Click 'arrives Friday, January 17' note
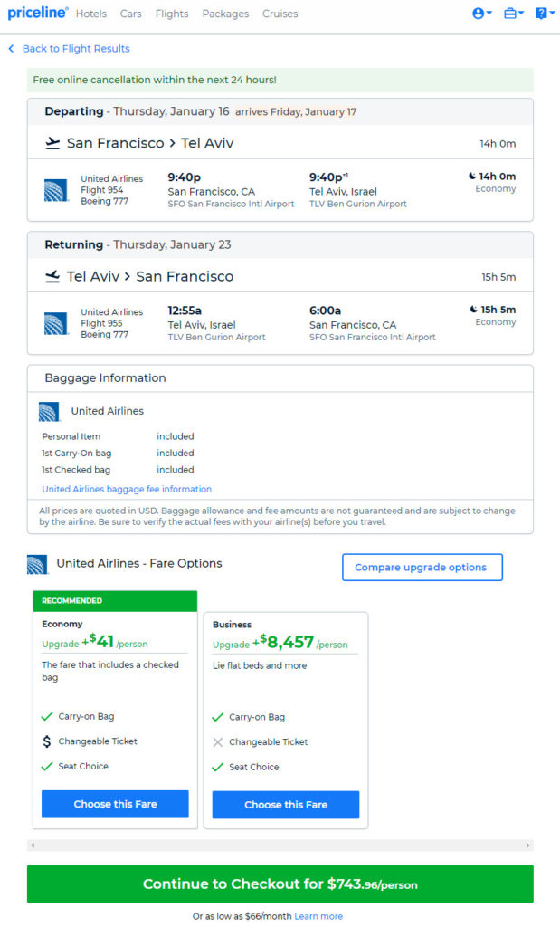 pyautogui.click(x=296, y=111)
